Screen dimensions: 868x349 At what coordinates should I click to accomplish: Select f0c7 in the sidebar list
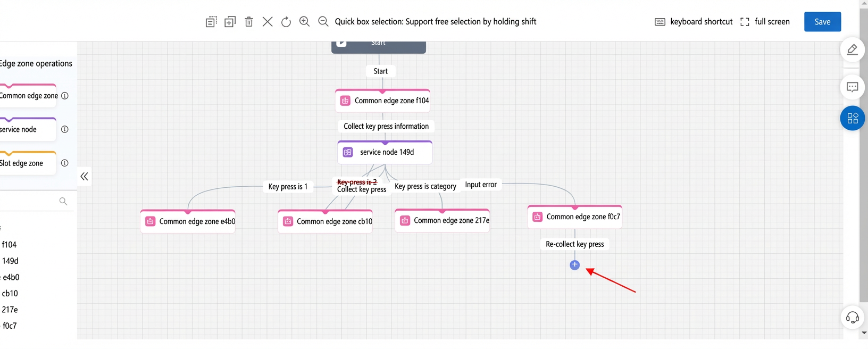pos(10,326)
